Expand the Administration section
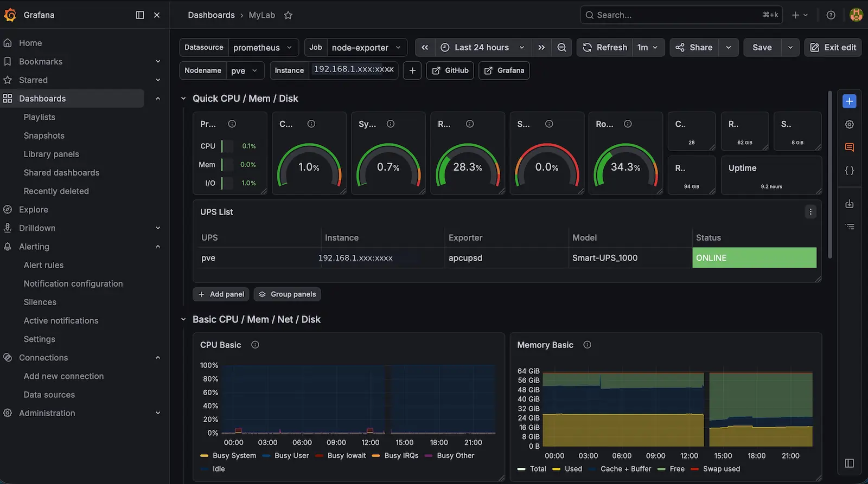 (158, 413)
